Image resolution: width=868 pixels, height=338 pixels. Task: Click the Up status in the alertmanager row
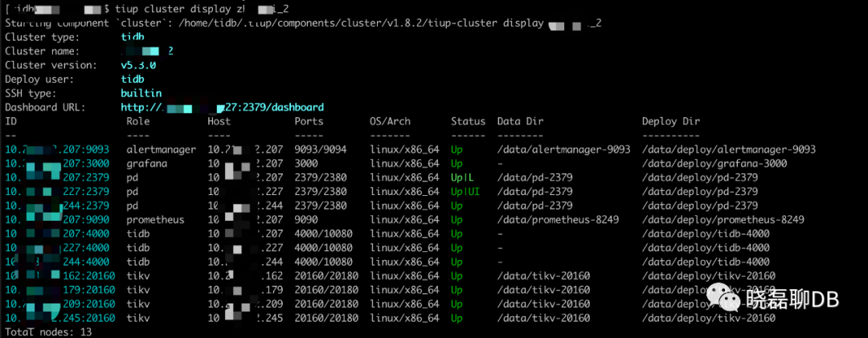click(457, 149)
